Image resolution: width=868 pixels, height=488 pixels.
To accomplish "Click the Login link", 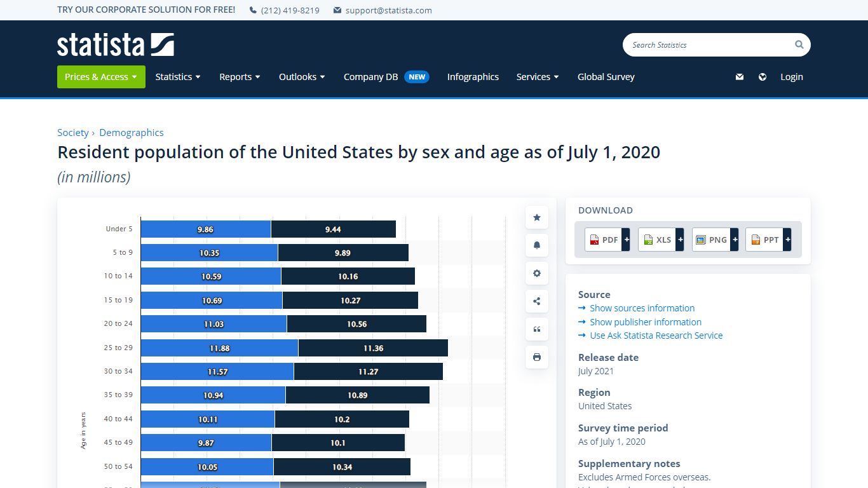I will click(x=792, y=77).
